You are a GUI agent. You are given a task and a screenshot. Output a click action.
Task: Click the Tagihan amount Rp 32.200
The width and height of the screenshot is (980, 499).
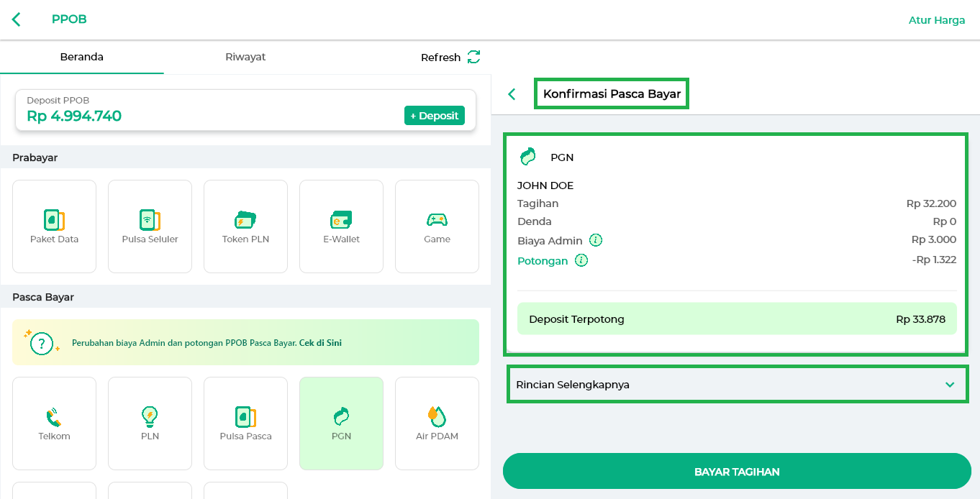[x=932, y=203]
